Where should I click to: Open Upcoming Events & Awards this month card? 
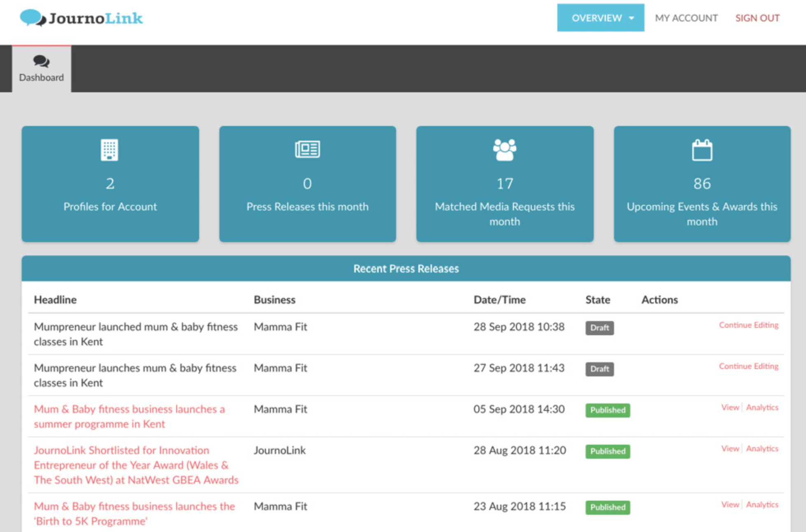pos(702,184)
